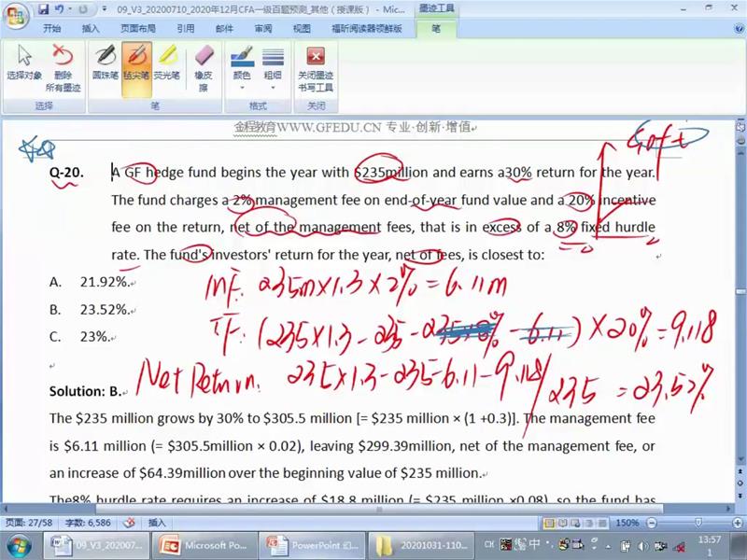The width and height of the screenshot is (747, 560).
Task: Open 20201031-110 folder taskbar item
Action: coord(422,546)
